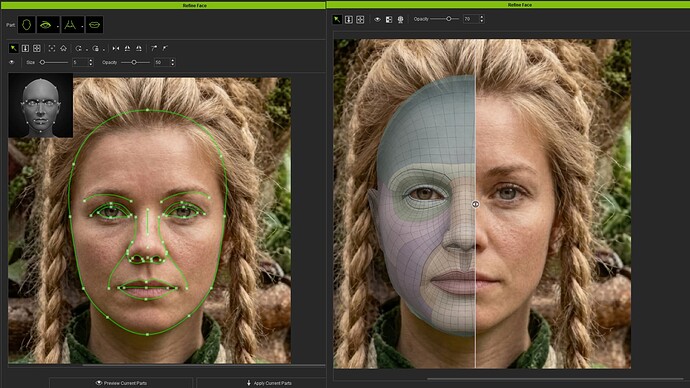Click the split-view icon in right toolbar
This screenshot has height=388, width=690.
(349, 19)
